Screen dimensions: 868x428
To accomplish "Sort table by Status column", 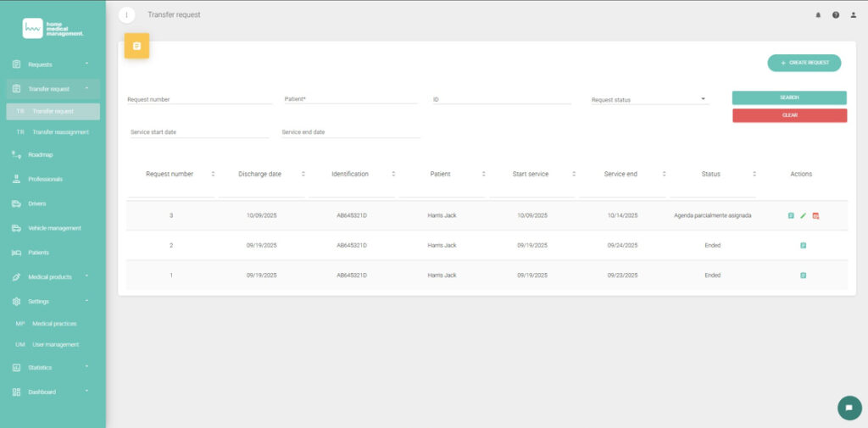I will pyautogui.click(x=754, y=174).
